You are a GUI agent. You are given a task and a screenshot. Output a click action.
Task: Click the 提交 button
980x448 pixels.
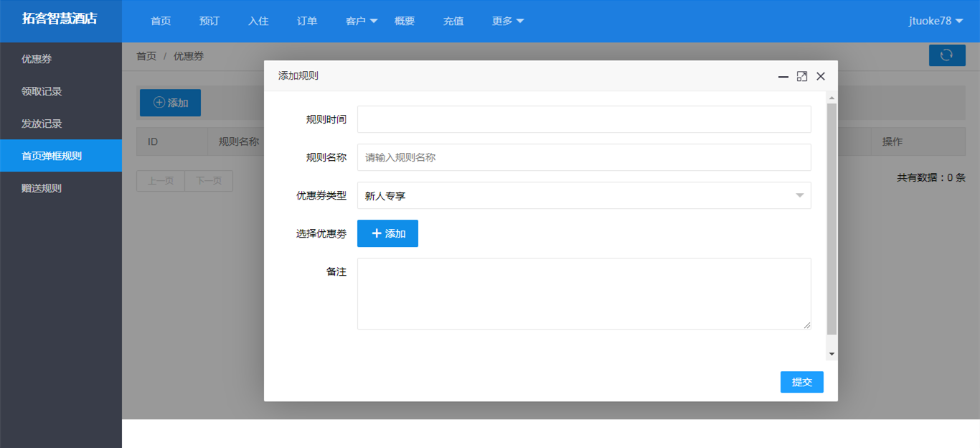coord(802,382)
